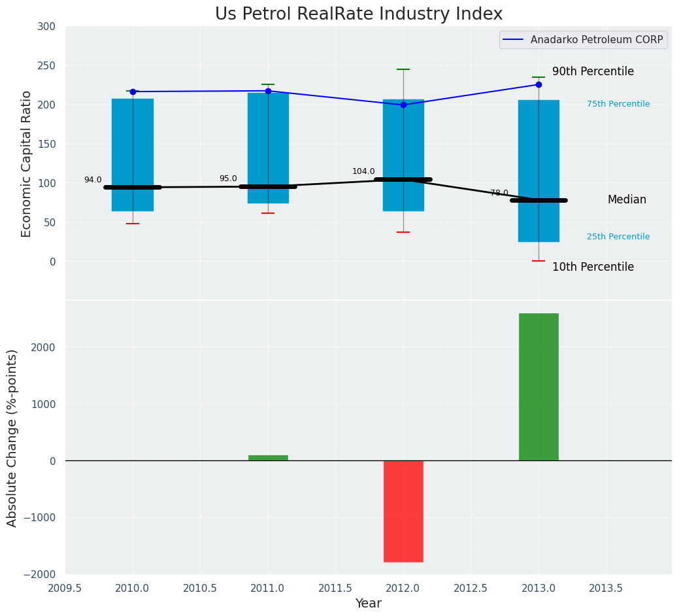Click the 75th Percentile annotation
This screenshot has width=679, height=616.
point(618,104)
